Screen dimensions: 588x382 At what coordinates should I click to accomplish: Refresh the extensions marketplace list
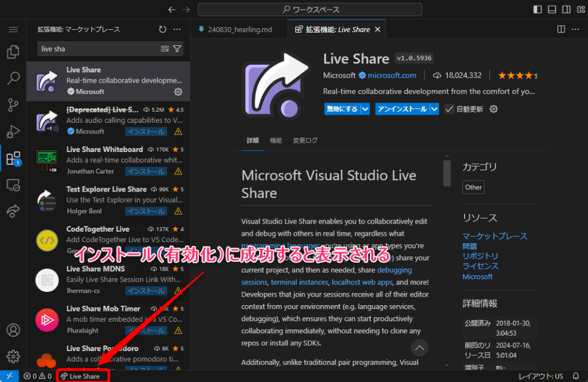[x=162, y=29]
